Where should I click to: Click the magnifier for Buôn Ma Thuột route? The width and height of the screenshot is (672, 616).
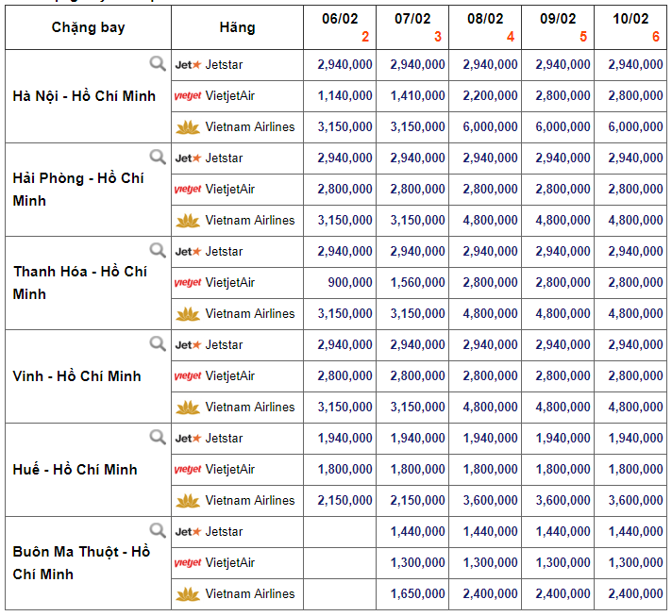pyautogui.click(x=158, y=530)
